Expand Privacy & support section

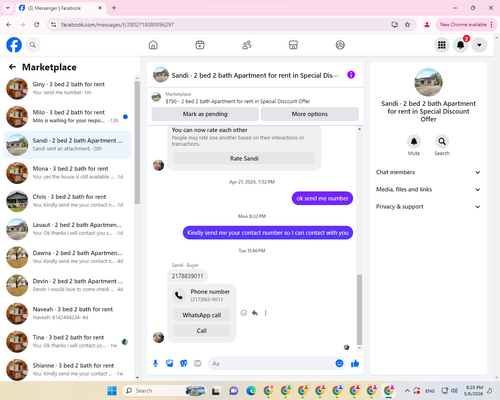[x=428, y=207]
